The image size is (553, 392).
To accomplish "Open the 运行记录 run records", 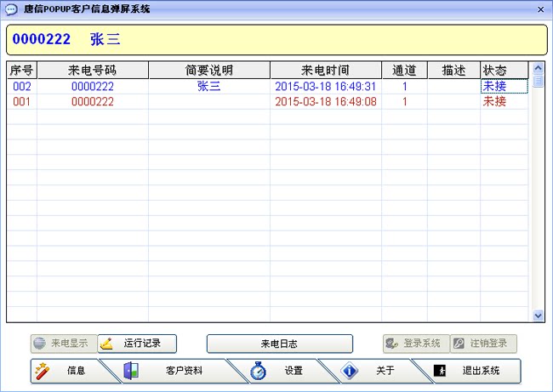I will click(137, 344).
